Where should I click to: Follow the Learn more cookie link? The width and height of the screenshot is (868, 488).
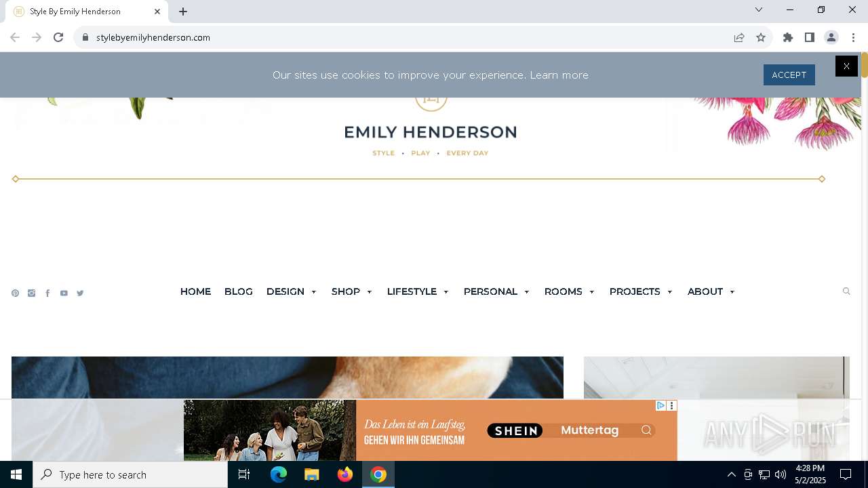559,75
